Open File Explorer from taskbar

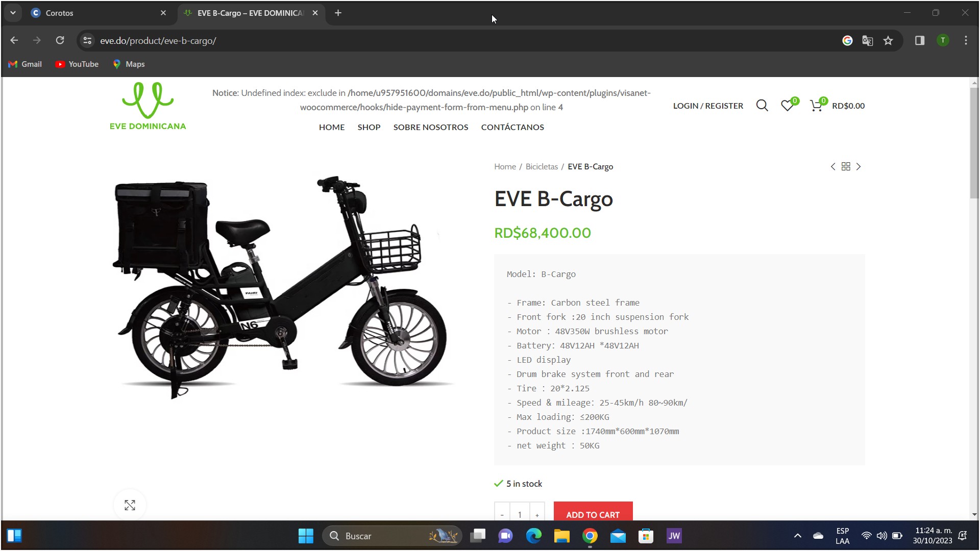pos(562,536)
